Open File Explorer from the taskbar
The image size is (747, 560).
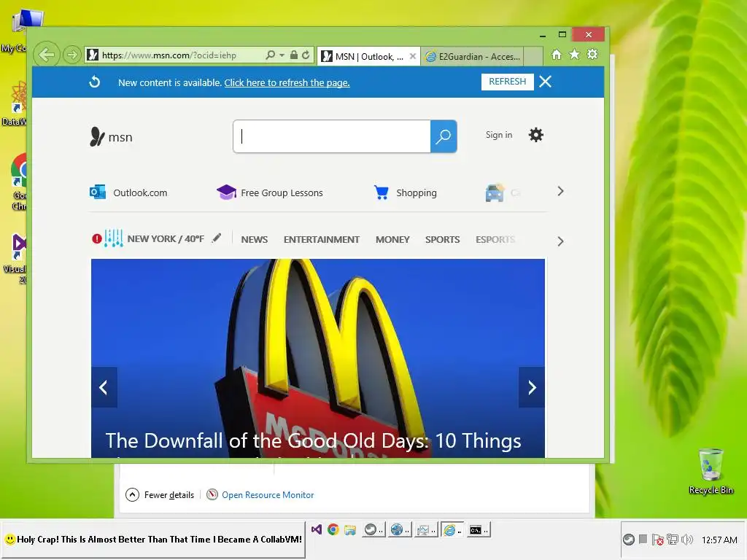350,529
